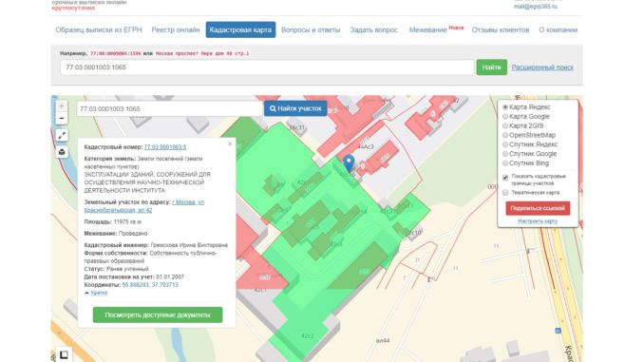The height and width of the screenshot is (362, 644).
Task: Click the 42с2 building label on map
Action: (x=308, y=335)
